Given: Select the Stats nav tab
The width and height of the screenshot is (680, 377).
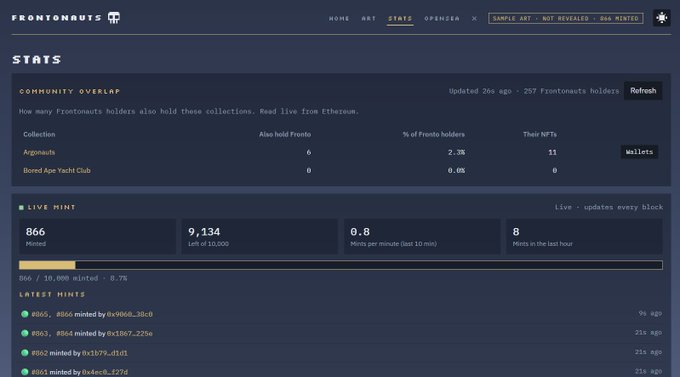Looking at the screenshot, I should tap(400, 18).
